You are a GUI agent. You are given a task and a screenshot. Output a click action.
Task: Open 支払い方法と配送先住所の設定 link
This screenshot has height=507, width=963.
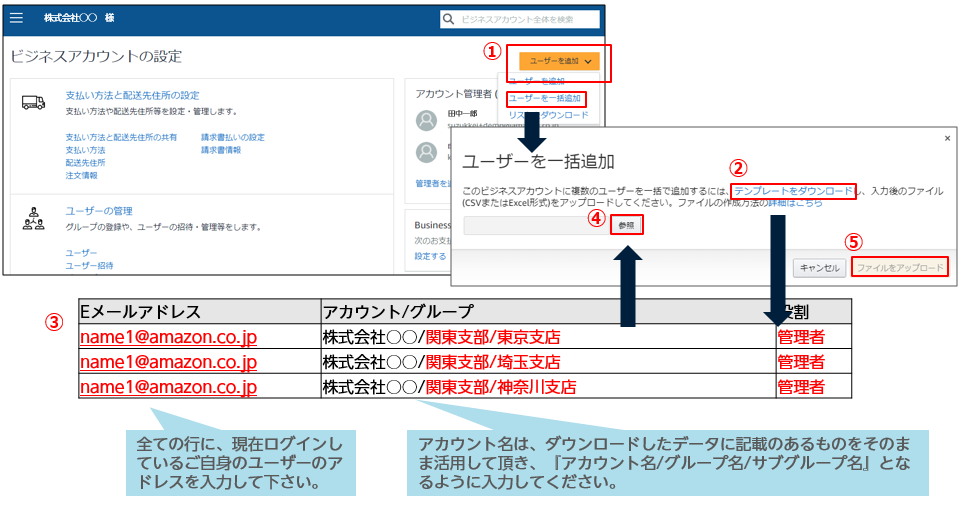pyautogui.click(x=132, y=95)
